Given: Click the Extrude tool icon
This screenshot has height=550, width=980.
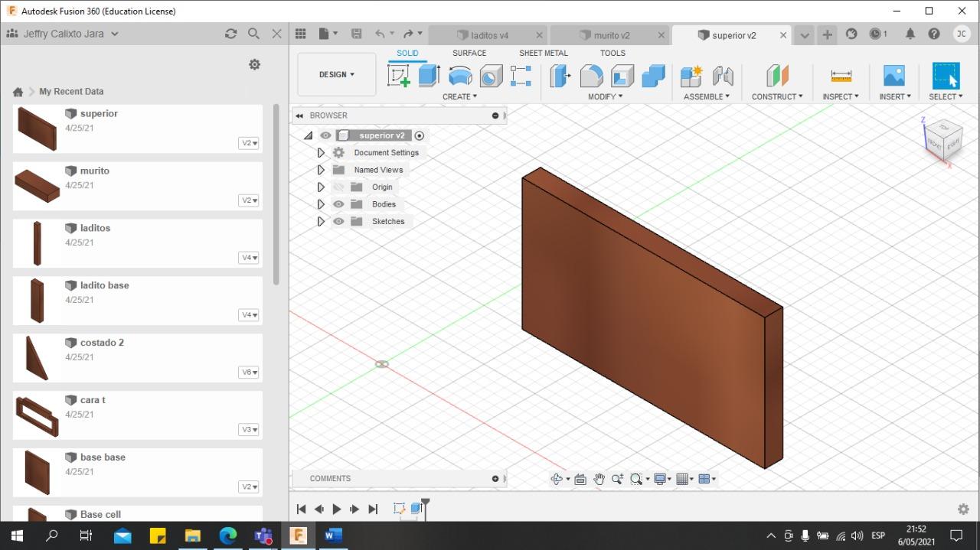Looking at the screenshot, I should pos(429,76).
